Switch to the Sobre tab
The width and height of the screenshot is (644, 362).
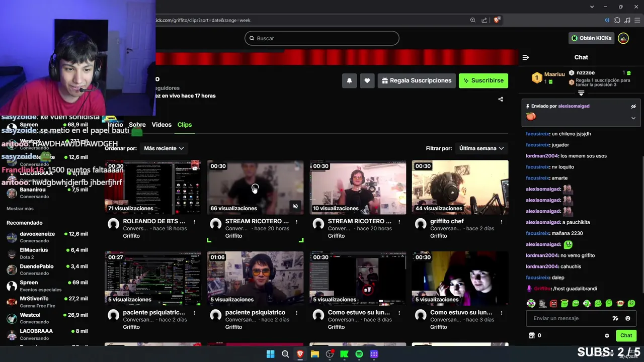click(x=137, y=125)
